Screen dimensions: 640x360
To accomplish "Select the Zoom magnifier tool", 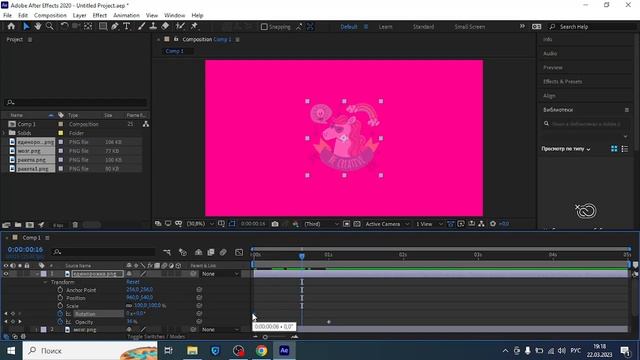I will [49, 27].
